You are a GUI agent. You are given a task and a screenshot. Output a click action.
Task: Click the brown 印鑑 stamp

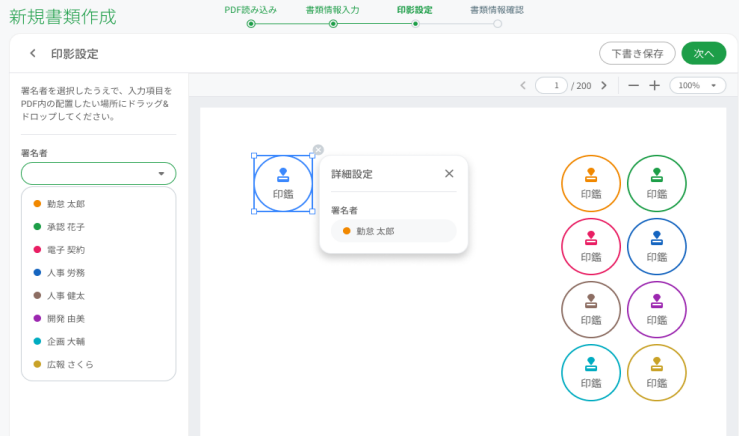pyautogui.click(x=591, y=310)
